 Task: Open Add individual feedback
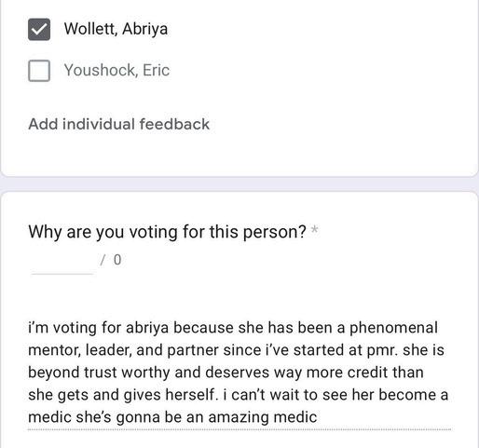[x=118, y=124]
